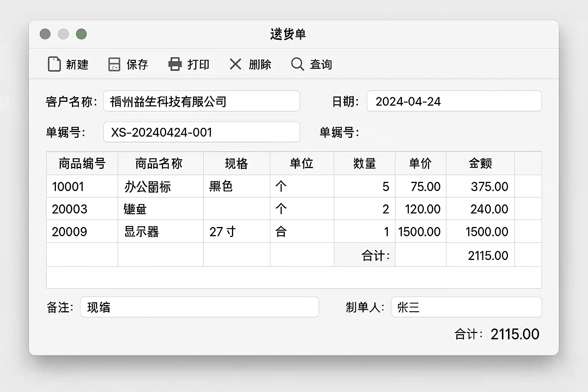Click the 金额 column header
The image size is (588, 392).
[x=480, y=163]
